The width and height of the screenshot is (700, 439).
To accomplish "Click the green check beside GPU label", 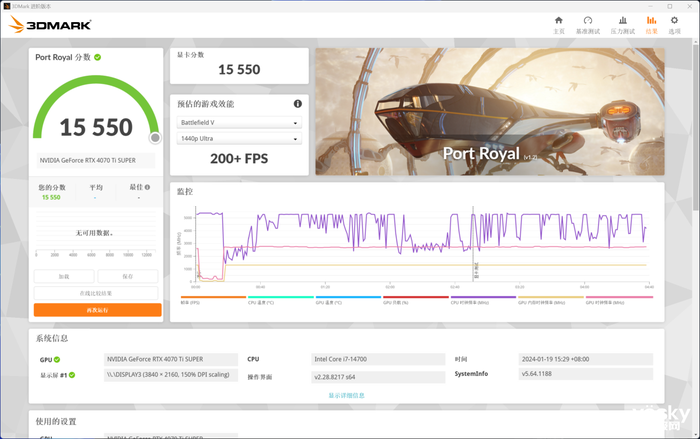I will pos(57,360).
